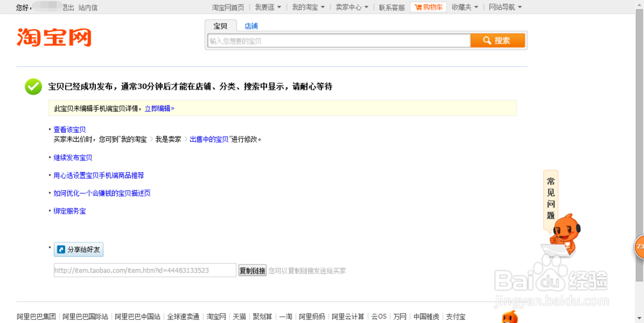Click footer link 一淘

[x=285, y=317]
